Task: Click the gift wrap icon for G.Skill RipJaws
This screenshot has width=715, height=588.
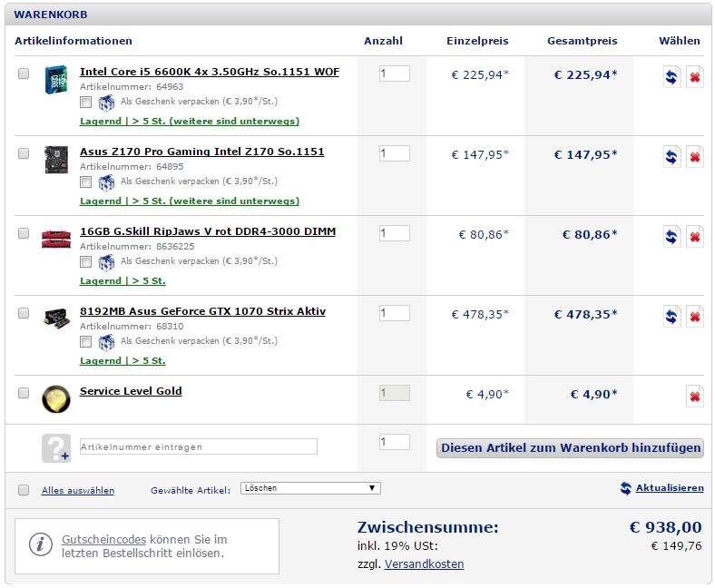Action: (x=106, y=262)
